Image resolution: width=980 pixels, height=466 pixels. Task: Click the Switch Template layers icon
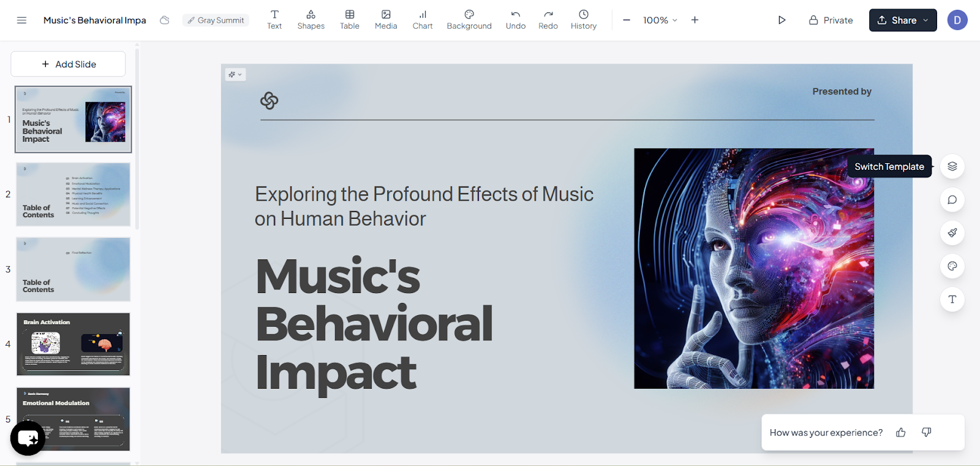point(952,167)
